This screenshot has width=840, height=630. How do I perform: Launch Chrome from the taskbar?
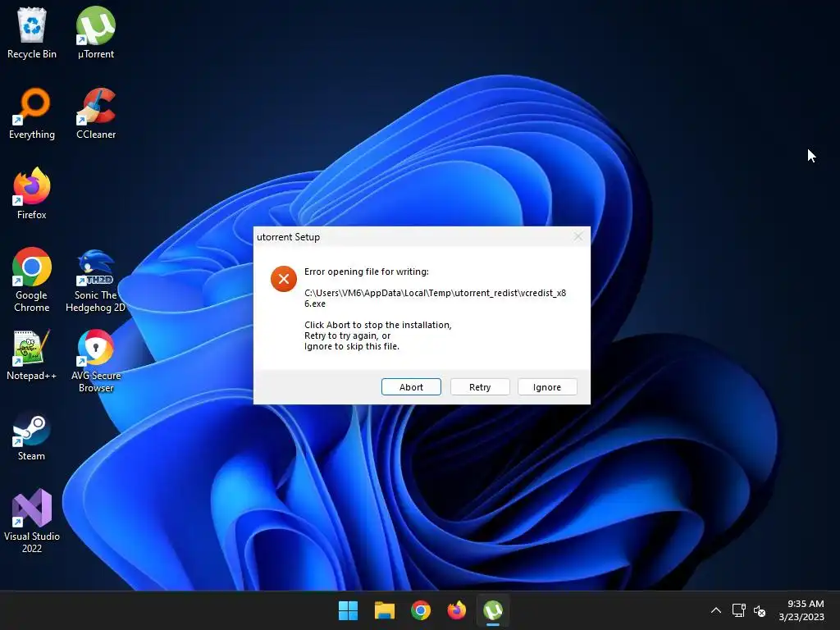421,610
